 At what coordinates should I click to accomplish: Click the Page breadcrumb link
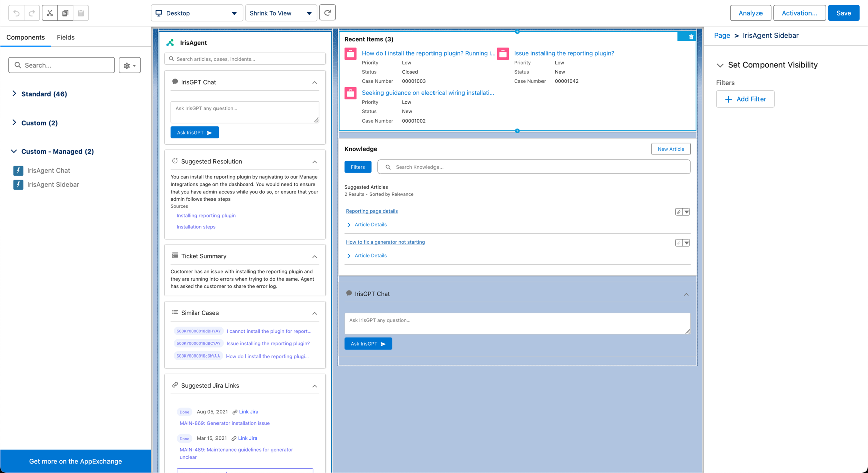722,36
